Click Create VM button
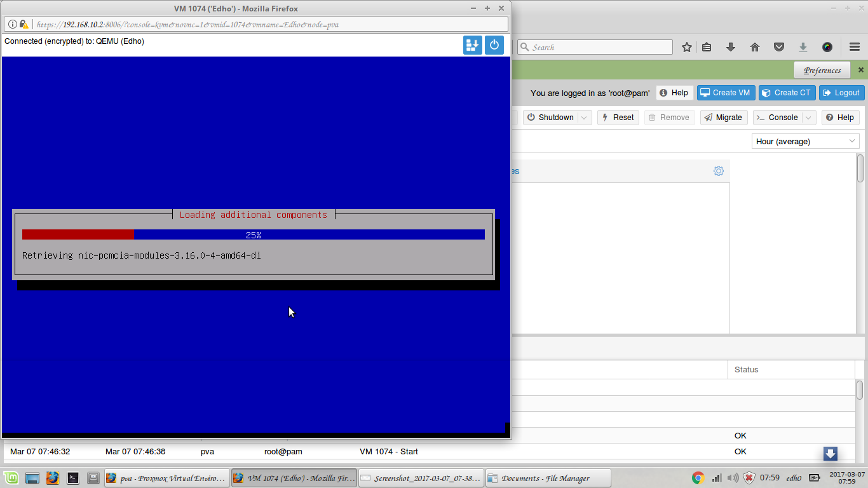Viewport: 868px width, 488px height. 725,93
